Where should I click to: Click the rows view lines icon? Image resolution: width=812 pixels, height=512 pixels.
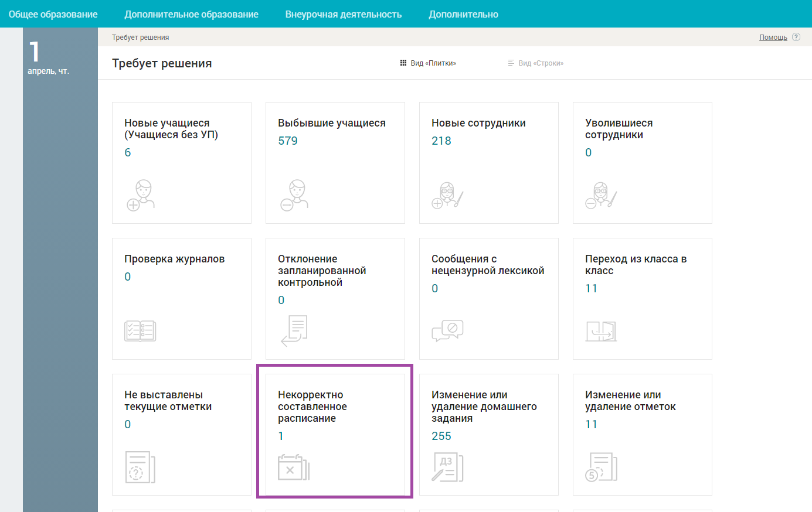point(511,63)
